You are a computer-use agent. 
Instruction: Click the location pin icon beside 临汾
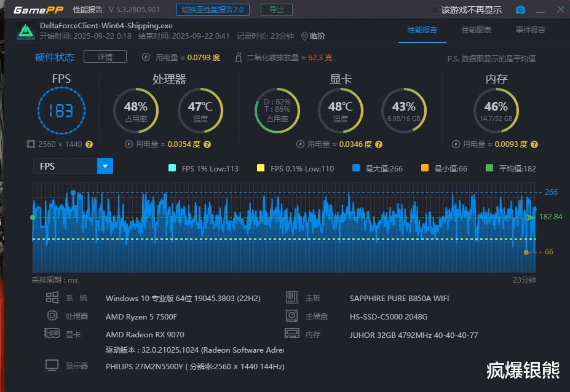304,36
